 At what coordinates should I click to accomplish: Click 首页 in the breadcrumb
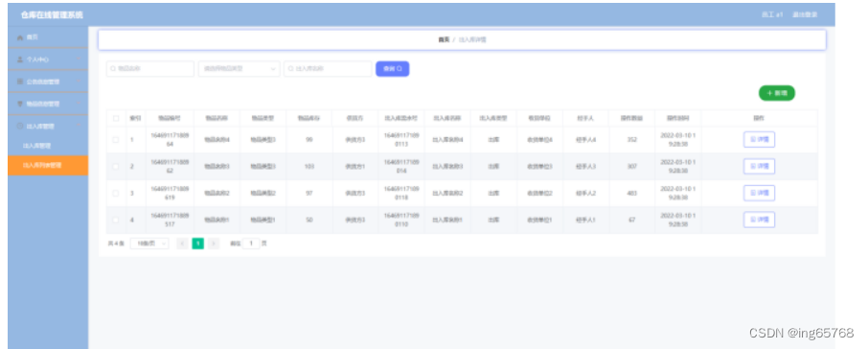click(444, 40)
